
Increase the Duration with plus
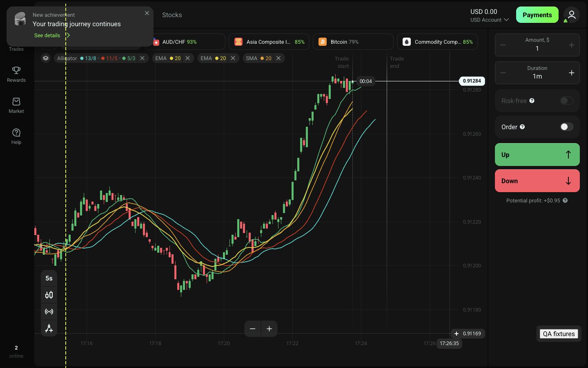[572, 73]
